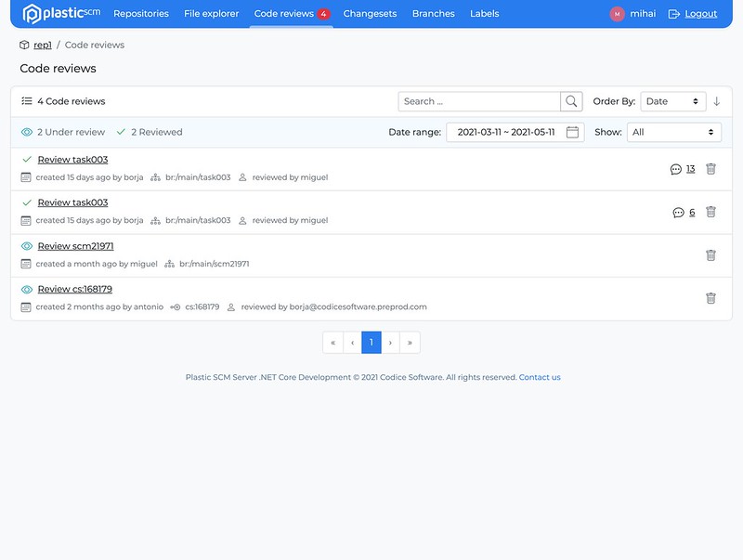743x560 pixels.
Task: Switch to the Branches section
Action: [433, 13]
